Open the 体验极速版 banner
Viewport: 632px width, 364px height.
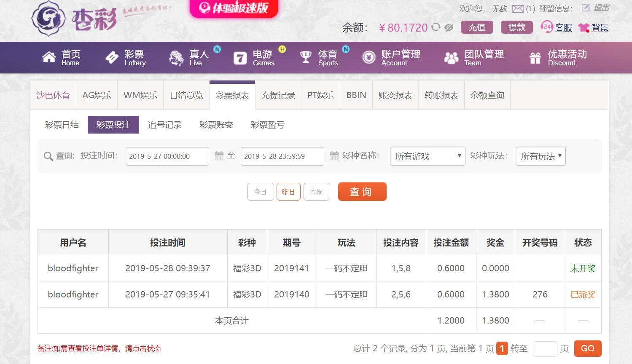pyautogui.click(x=234, y=8)
